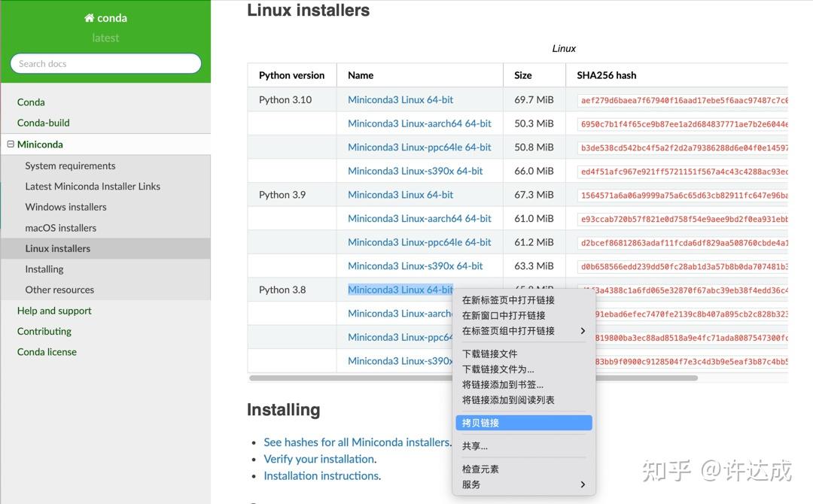Click SHA256 hash starting with b3de538c
The height and width of the screenshot is (504, 813).
[683, 148]
